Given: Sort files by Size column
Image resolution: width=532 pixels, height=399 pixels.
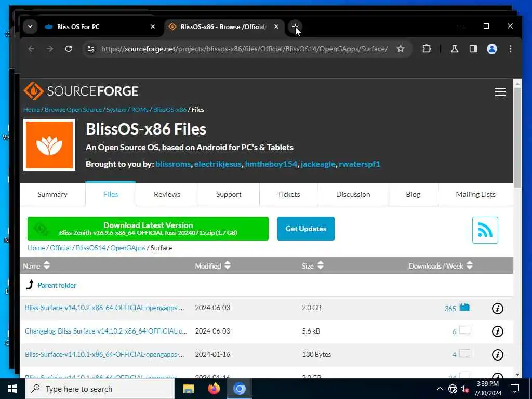Looking at the screenshot, I should point(312,265).
